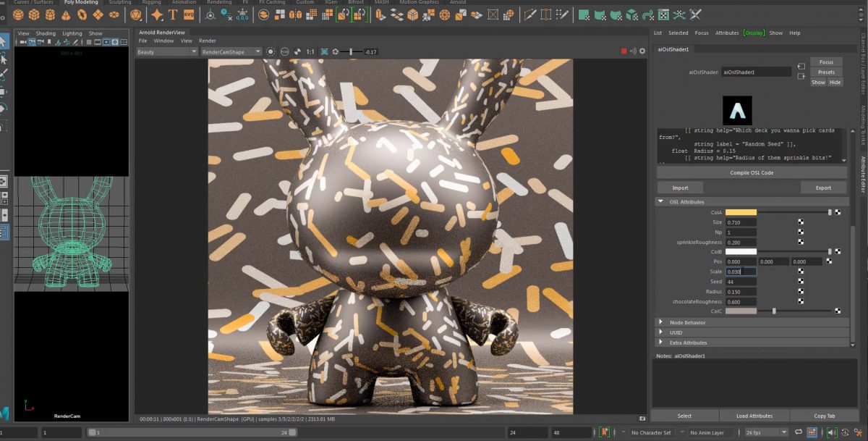Click inside the Seed value field
The image size is (868, 441).
click(x=742, y=281)
